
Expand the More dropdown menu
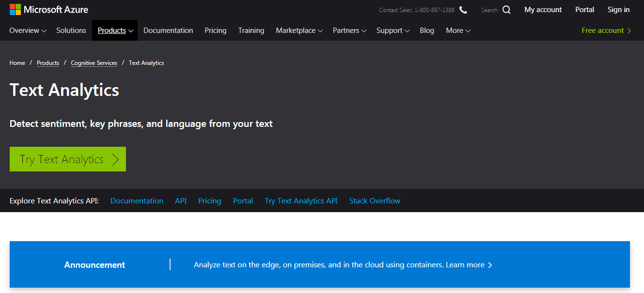(x=458, y=31)
